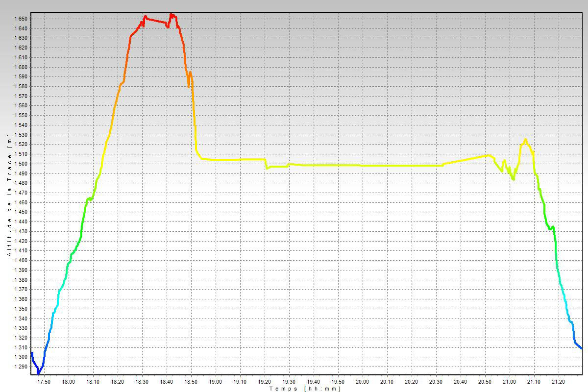The width and height of the screenshot is (588, 392).
Task: Click the 1650 altitude label on the y-axis
Action: [21, 19]
